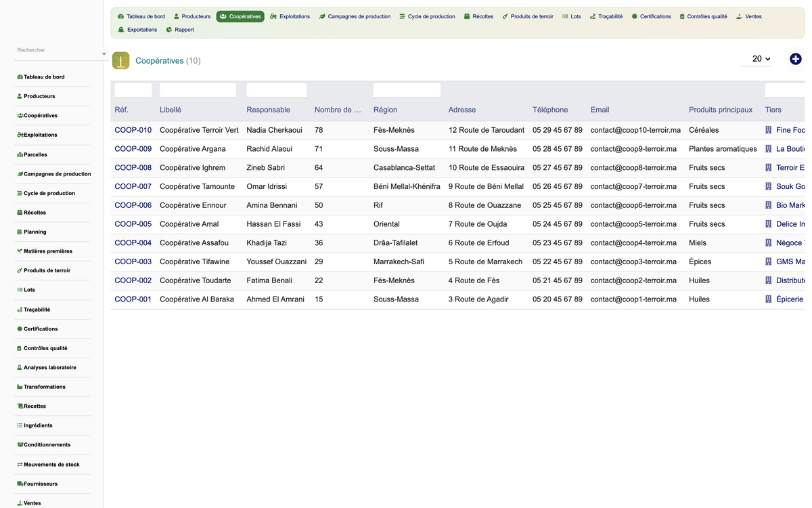This screenshot has width=812, height=508.
Task: Click building icon in COOP-008 tiers cell
Action: pyautogui.click(x=769, y=167)
